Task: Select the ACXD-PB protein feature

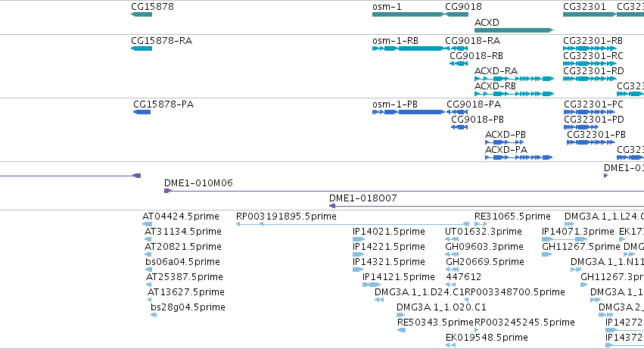Action: [504, 142]
